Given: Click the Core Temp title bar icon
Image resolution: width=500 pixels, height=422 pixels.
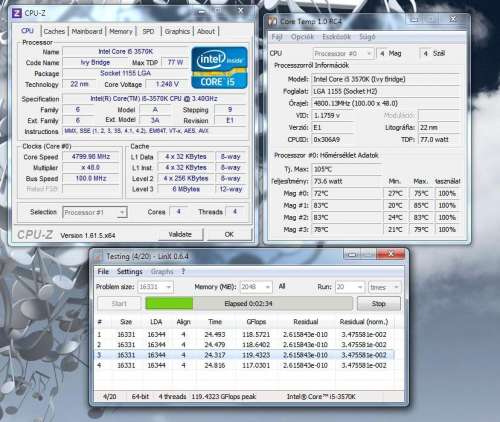Looking at the screenshot, I should (x=272, y=21).
